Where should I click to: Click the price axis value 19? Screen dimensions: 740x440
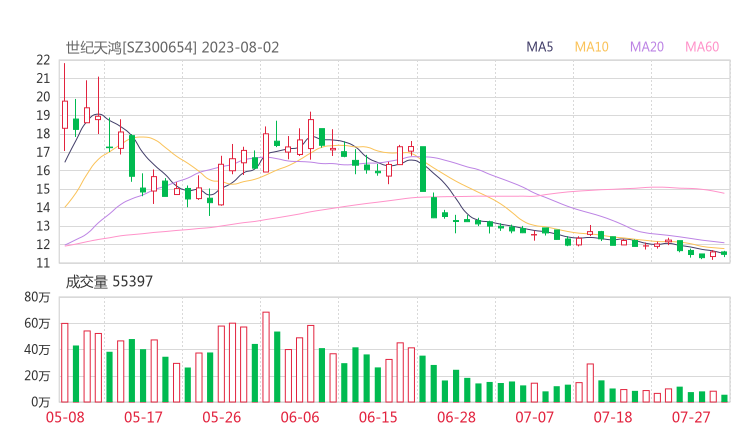click(x=43, y=115)
